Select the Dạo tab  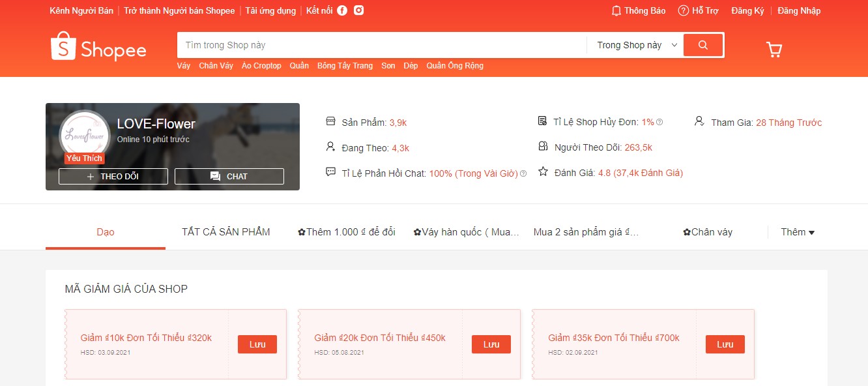tap(106, 232)
